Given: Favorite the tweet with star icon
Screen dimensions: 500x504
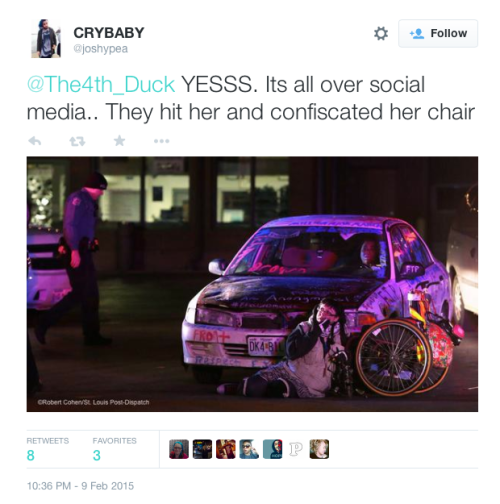Looking at the screenshot, I should pos(119,141).
